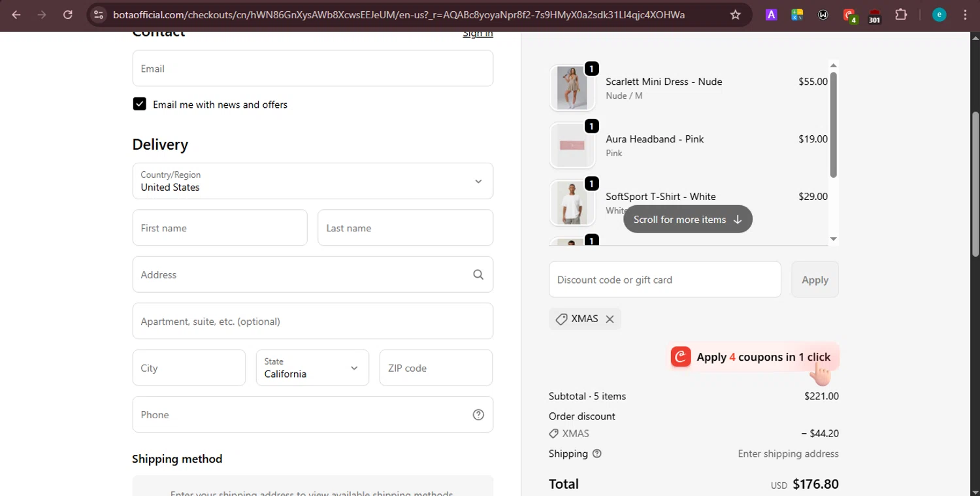
Task: Click the phone field help question mark
Action: [478, 414]
